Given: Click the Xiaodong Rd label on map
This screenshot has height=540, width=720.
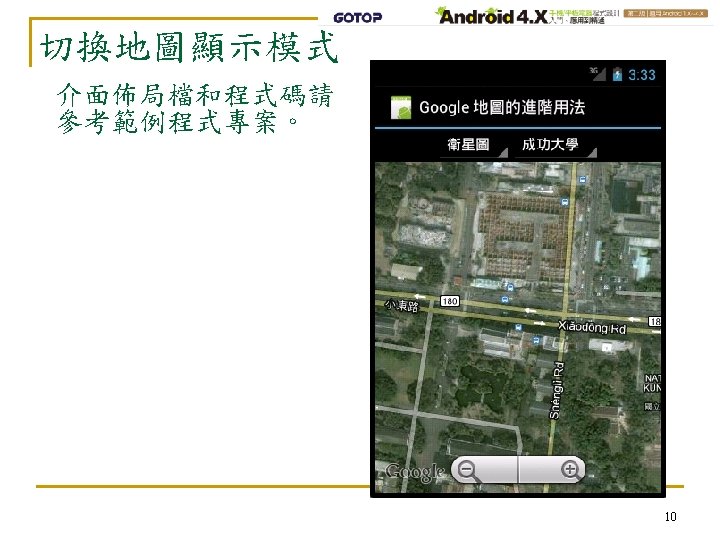Looking at the screenshot, I should [x=592, y=327].
